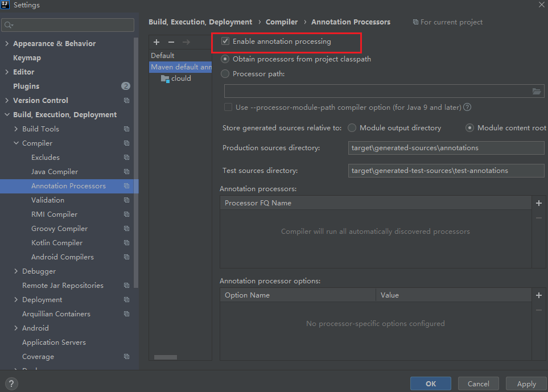The image size is (548, 392).
Task: Click the Option Name column header
Action: [298, 295]
